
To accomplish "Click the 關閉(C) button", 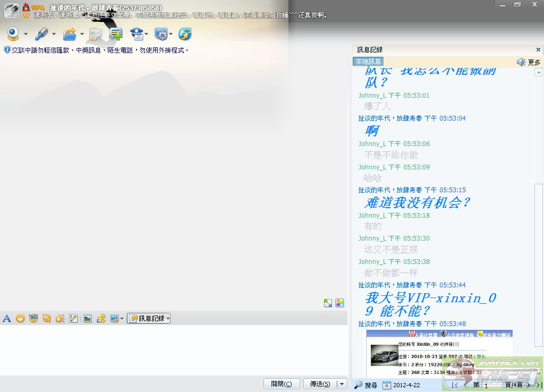I will click(x=282, y=384).
